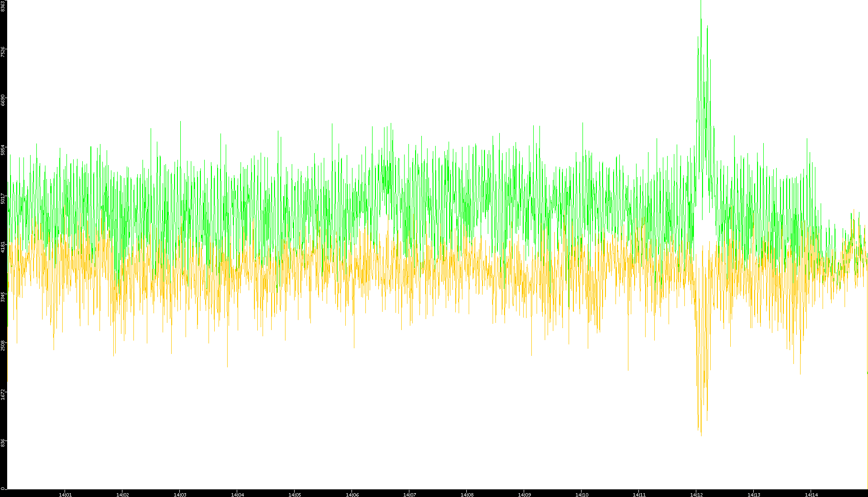
Task: Pick the 14:06 time marker
Action: click(352, 495)
